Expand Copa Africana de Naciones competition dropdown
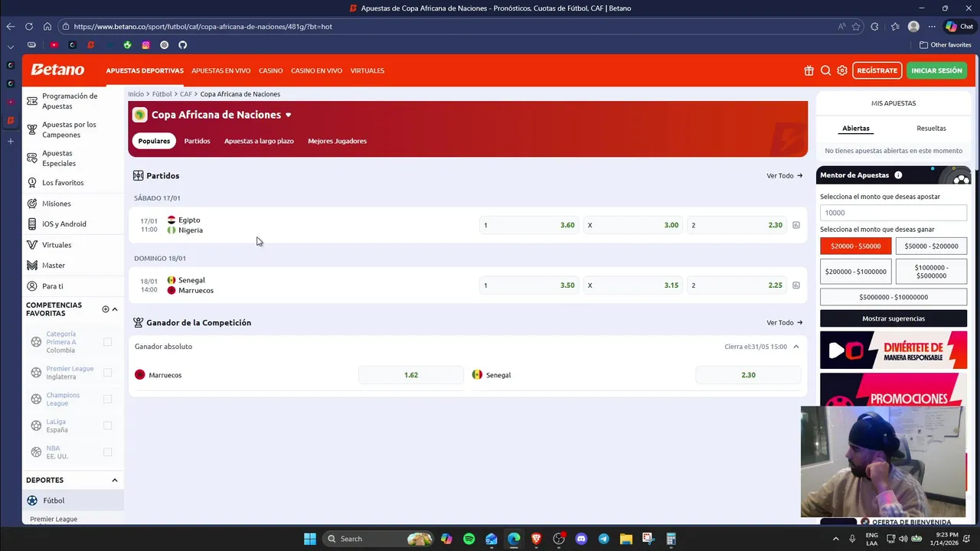 click(288, 115)
